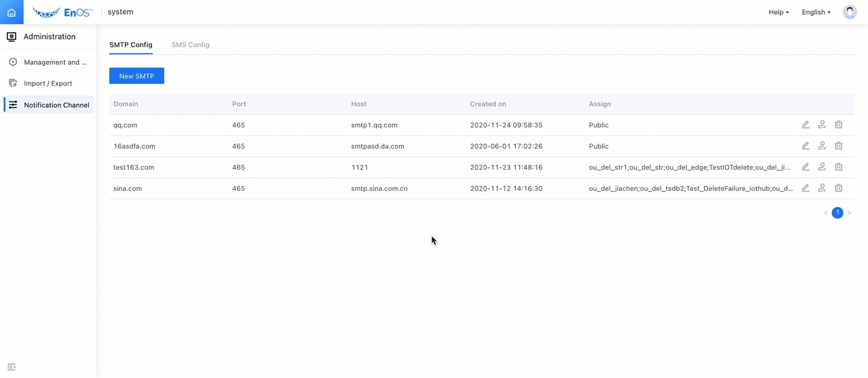868x378 pixels.
Task: Open assign icon for sina.com row
Action: (822, 188)
